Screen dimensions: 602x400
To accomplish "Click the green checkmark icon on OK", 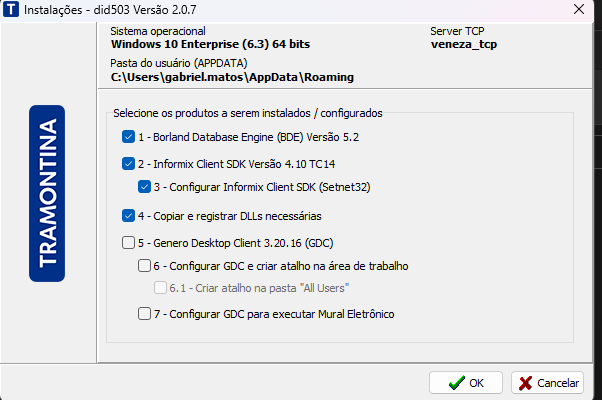I will click(x=456, y=383).
